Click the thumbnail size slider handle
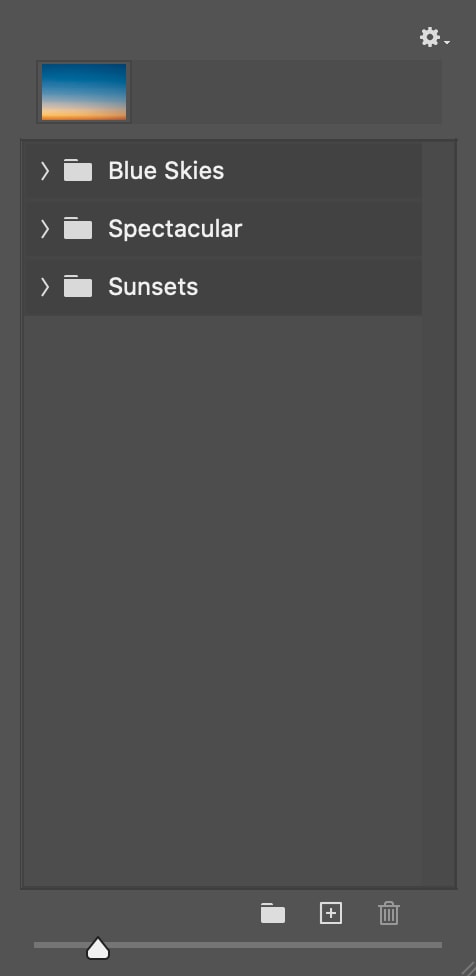The image size is (476, 976). pos(98,949)
